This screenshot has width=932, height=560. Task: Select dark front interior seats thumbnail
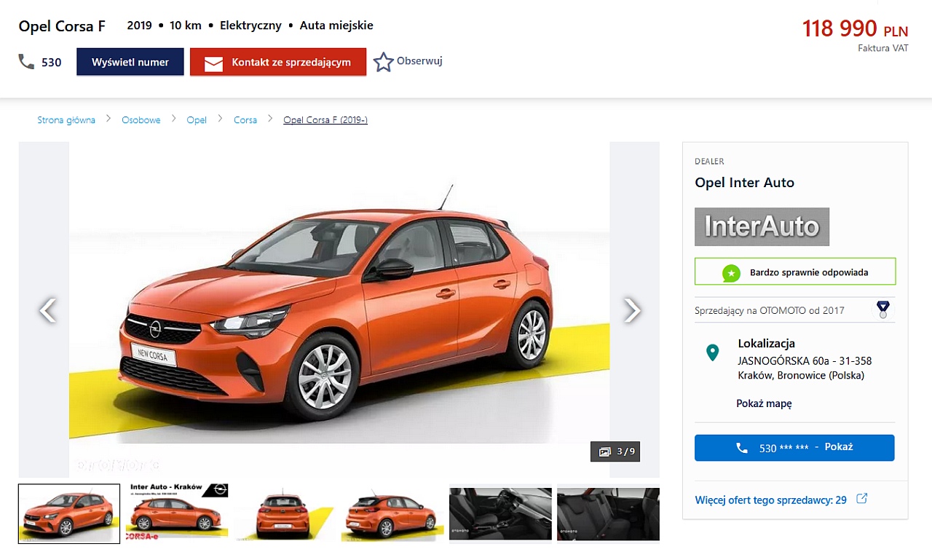pos(500,513)
